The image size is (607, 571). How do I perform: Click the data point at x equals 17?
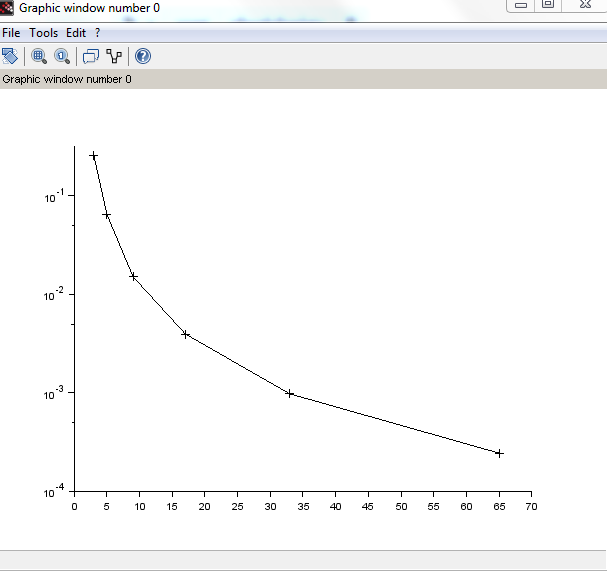185,334
